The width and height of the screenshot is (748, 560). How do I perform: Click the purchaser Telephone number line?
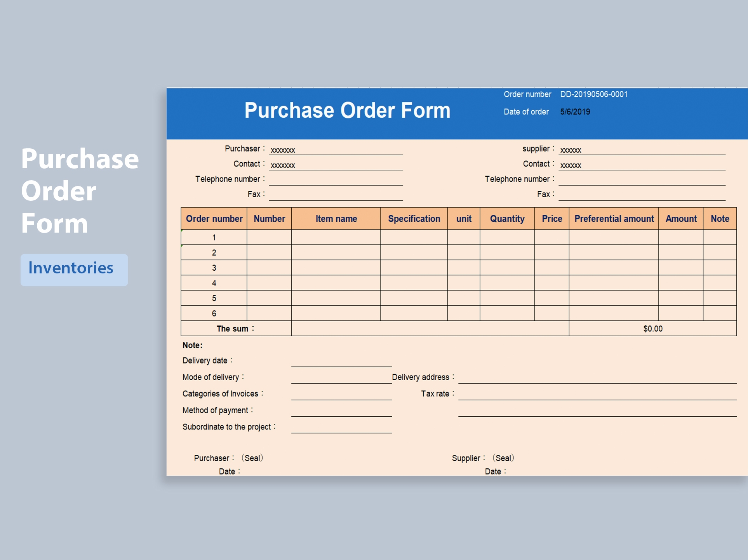pyautogui.click(x=336, y=183)
